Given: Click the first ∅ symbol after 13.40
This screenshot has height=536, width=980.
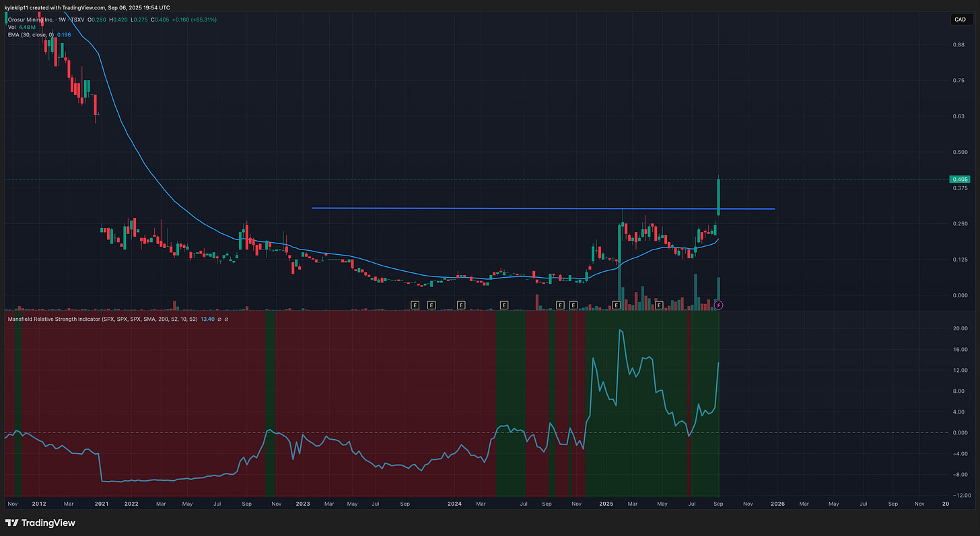Looking at the screenshot, I should [x=219, y=319].
